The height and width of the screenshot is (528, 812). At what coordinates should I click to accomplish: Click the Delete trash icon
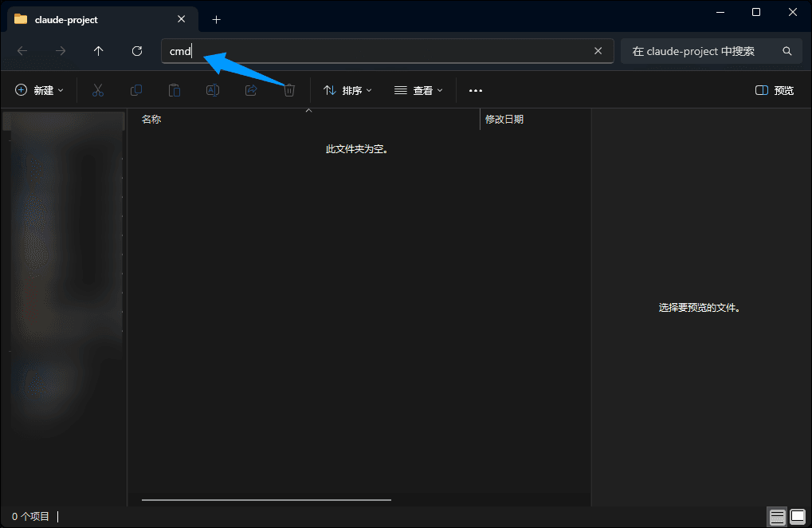(x=289, y=90)
